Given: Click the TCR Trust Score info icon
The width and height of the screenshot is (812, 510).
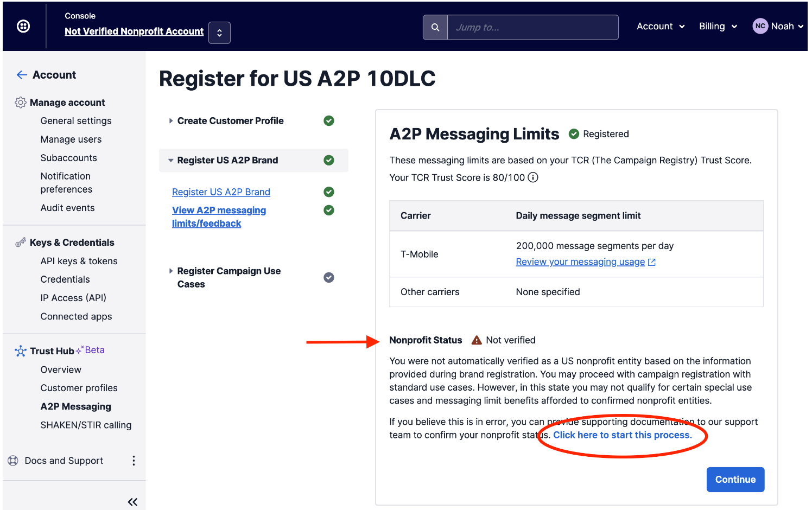Looking at the screenshot, I should tap(533, 177).
